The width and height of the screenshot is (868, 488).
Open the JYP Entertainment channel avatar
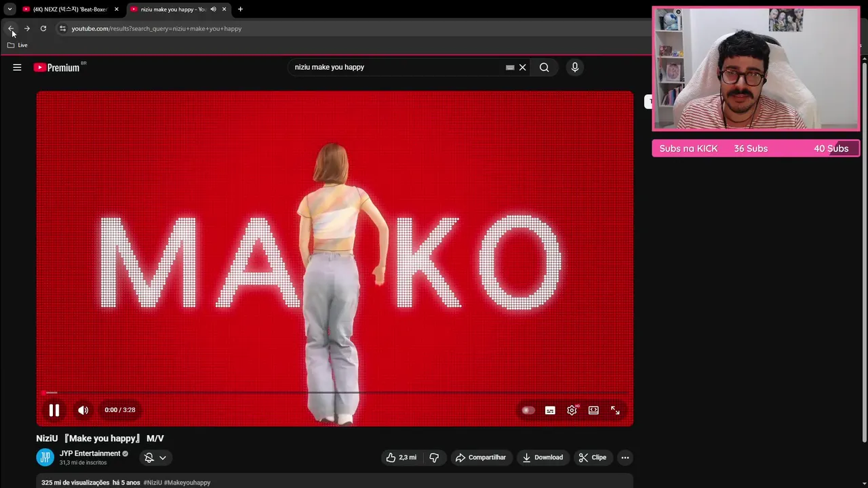[x=45, y=457]
